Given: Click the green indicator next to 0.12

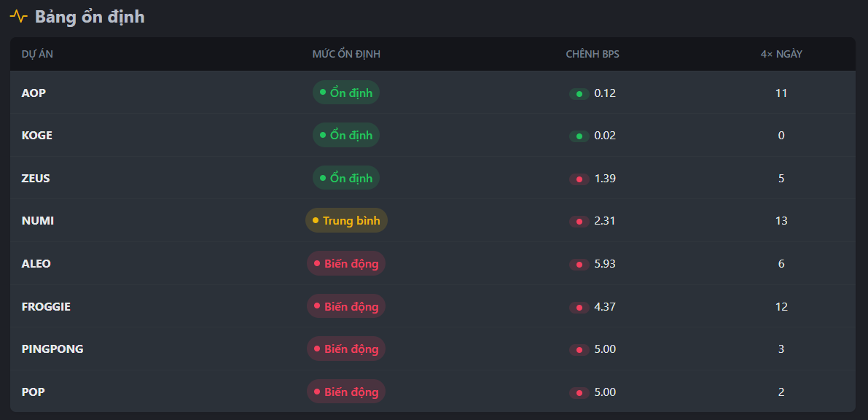Looking at the screenshot, I should click(x=579, y=93).
